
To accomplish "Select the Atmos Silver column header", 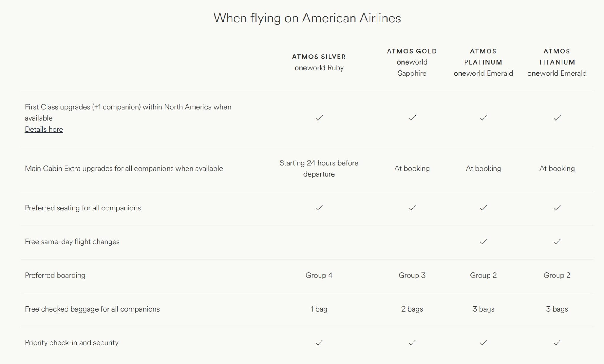I will pyautogui.click(x=319, y=62).
